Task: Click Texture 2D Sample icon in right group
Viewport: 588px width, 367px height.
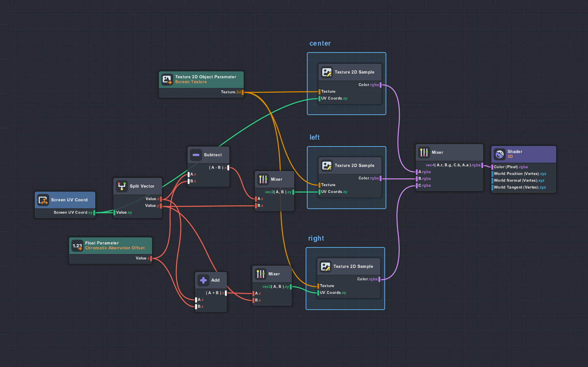Action: [x=325, y=267]
